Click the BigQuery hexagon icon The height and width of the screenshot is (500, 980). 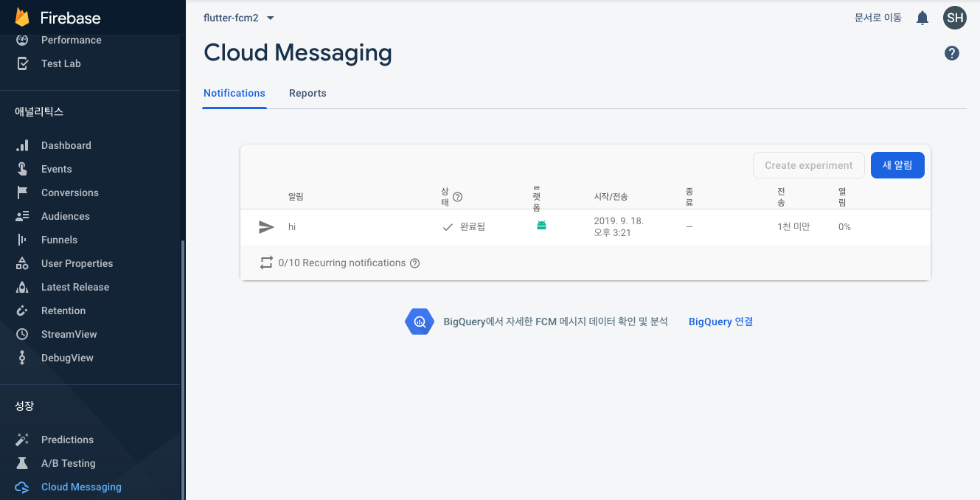420,322
